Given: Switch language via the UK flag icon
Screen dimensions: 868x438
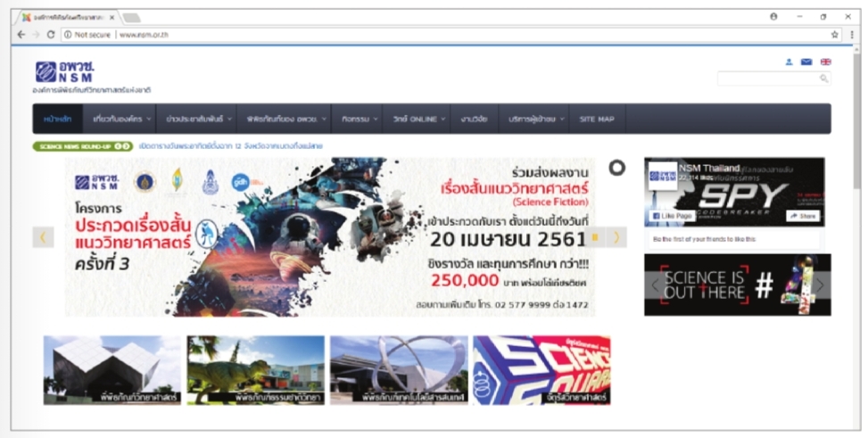Looking at the screenshot, I should pos(825,62).
